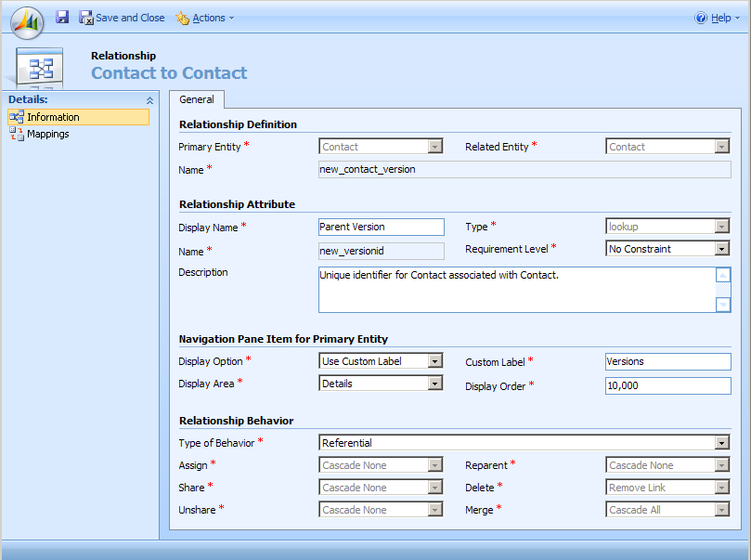Click the Save icon in the toolbar
Screen dimensions: 751x560
(61, 17)
